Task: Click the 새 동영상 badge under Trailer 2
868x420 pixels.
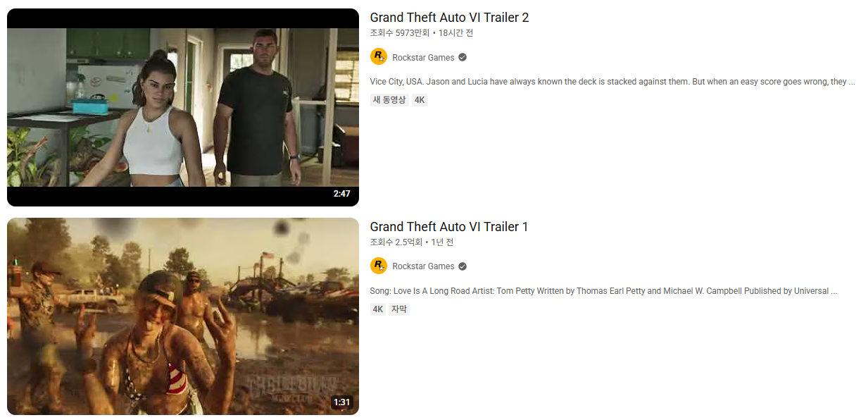Action: pos(389,100)
